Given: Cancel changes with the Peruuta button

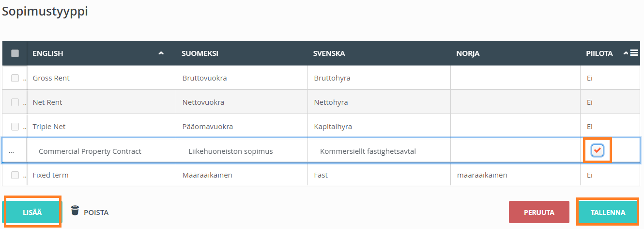Looking at the screenshot, I should point(539,213).
